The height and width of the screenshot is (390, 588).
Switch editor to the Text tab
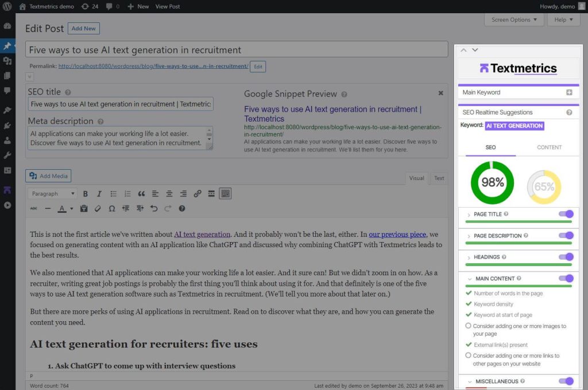[439, 178]
